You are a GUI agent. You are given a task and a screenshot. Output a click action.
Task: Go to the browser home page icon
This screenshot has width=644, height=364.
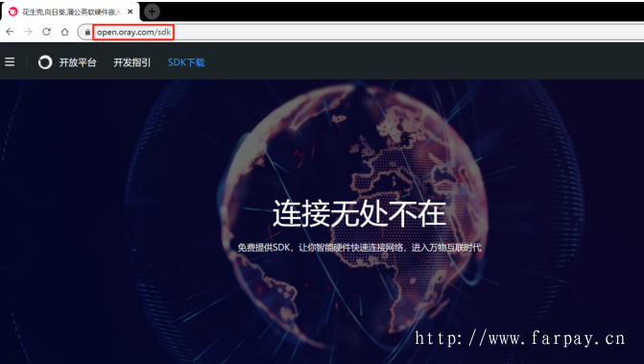(65, 32)
